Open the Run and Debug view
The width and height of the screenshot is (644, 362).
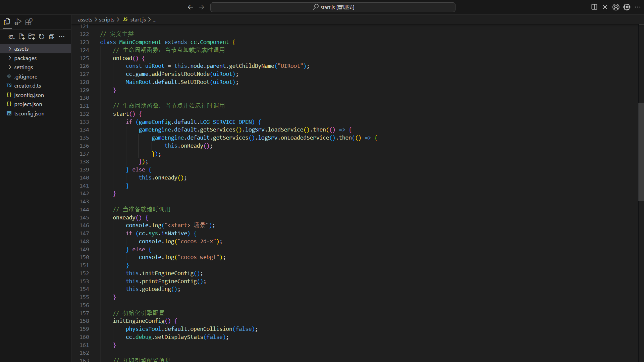point(18,22)
